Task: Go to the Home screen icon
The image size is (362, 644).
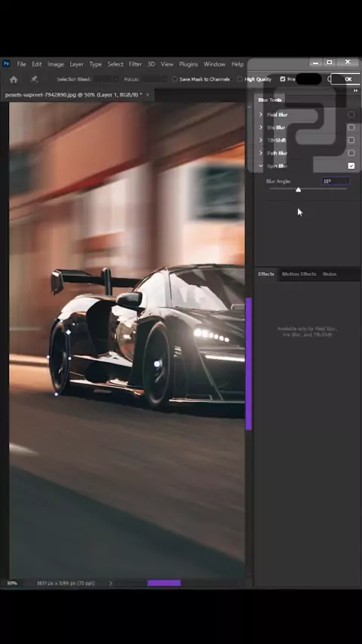Action: [14, 79]
